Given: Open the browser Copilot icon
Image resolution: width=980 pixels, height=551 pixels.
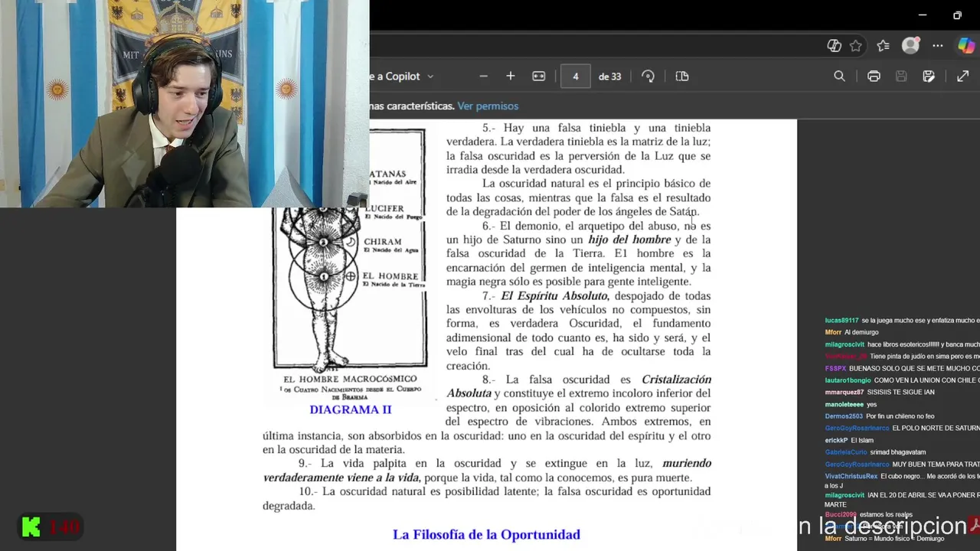Looking at the screenshot, I should [x=966, y=46].
